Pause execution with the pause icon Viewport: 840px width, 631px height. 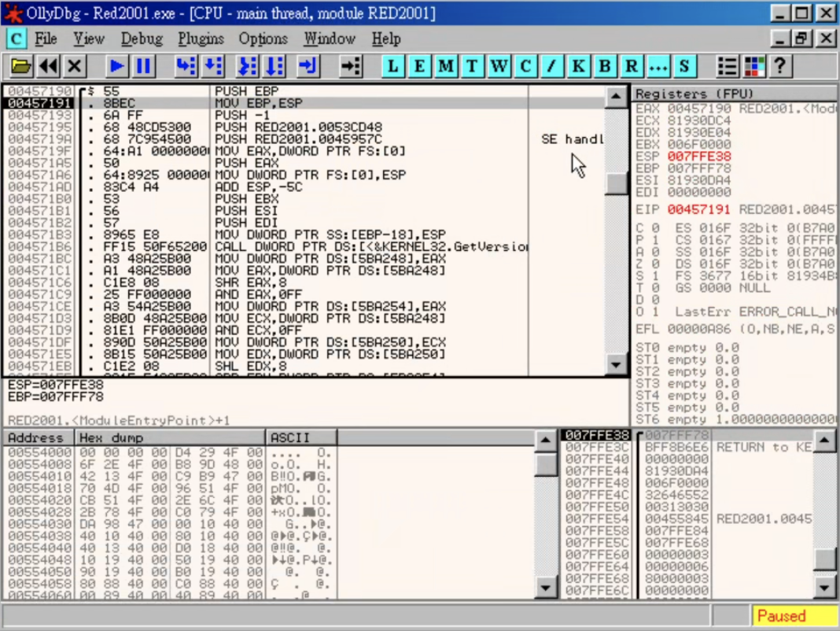pyautogui.click(x=143, y=66)
